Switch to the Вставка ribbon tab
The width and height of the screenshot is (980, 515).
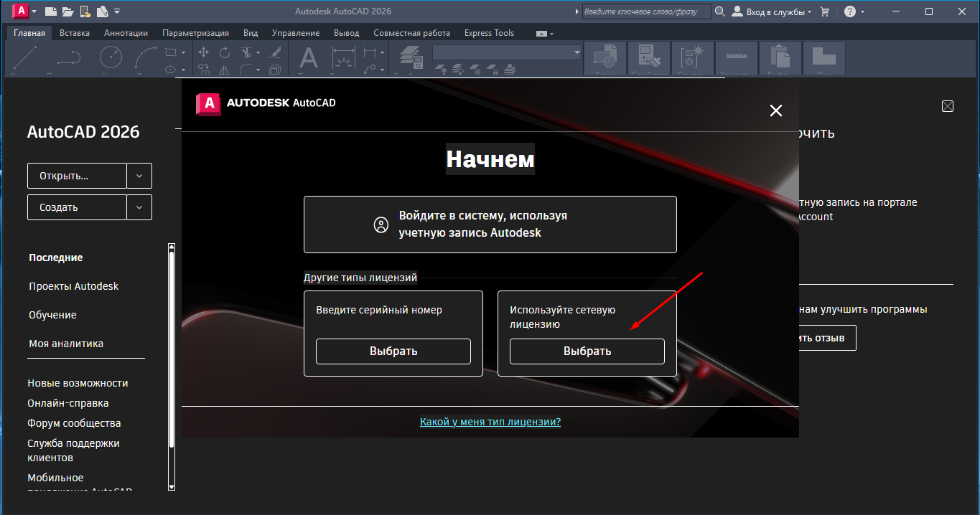[75, 33]
